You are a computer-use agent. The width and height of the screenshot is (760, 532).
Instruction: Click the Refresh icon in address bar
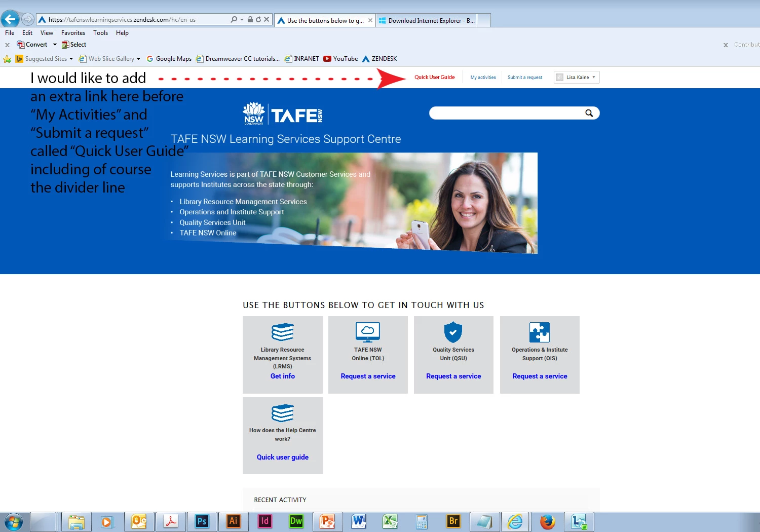[258, 20]
